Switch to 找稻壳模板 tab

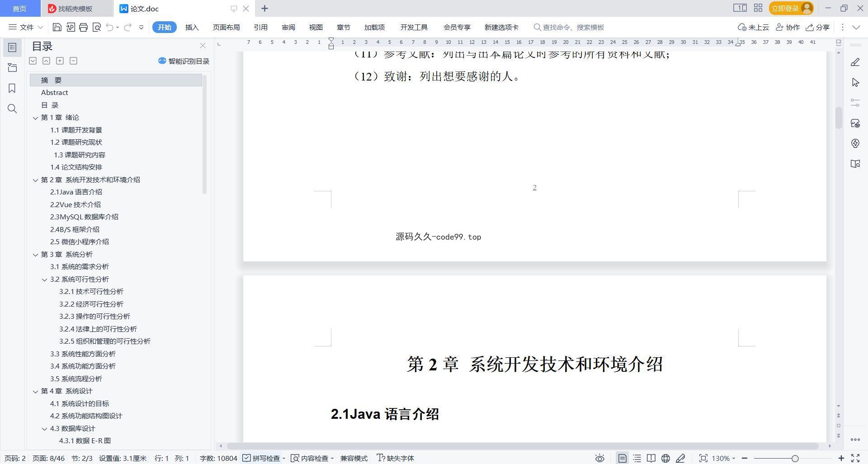75,9
